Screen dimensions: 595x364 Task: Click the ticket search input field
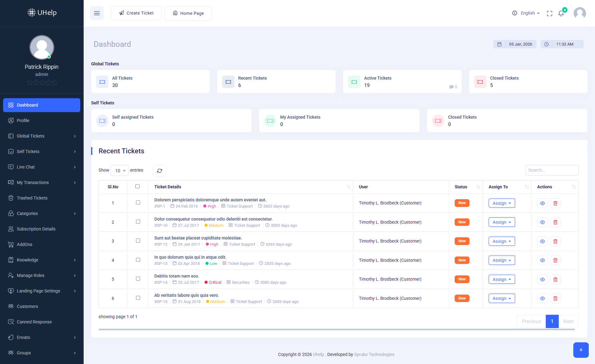pyautogui.click(x=552, y=170)
